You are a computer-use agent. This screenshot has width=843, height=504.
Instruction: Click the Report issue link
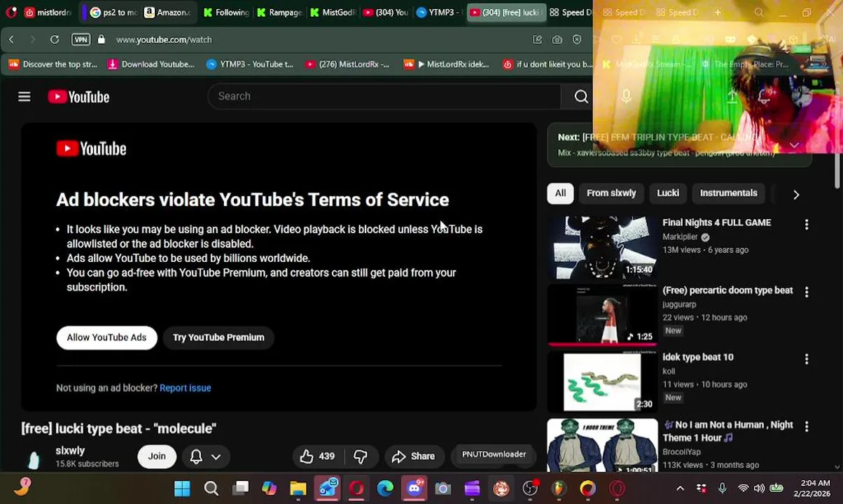[185, 388]
